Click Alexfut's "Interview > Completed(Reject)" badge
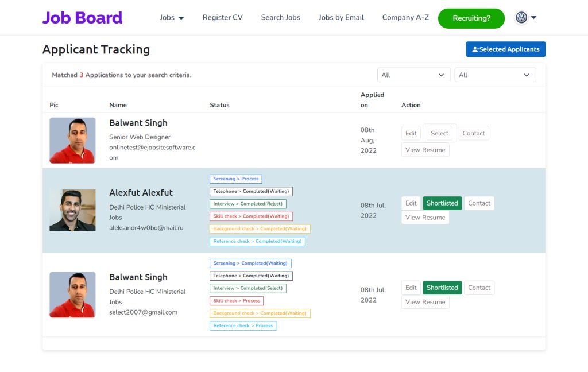588x372 pixels. click(247, 203)
